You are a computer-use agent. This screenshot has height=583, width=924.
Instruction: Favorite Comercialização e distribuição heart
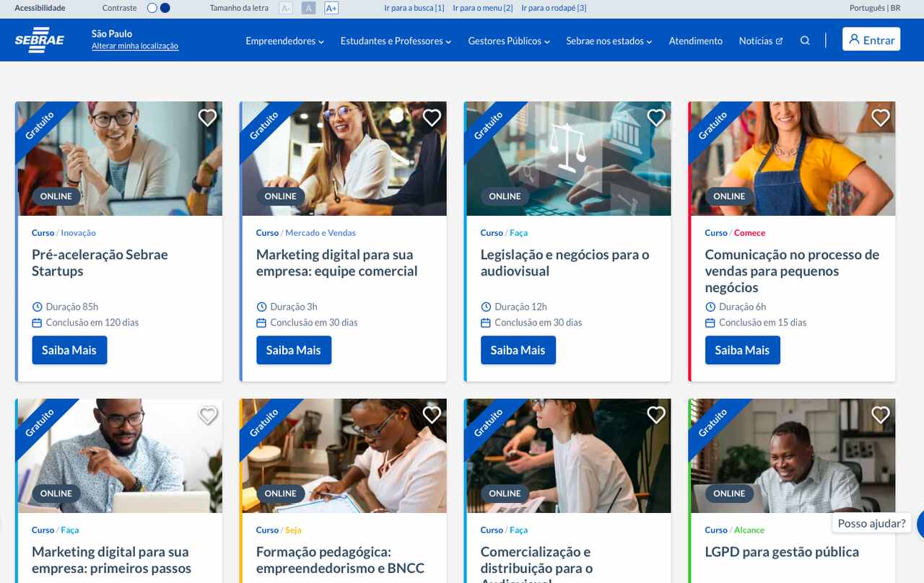[x=656, y=415]
